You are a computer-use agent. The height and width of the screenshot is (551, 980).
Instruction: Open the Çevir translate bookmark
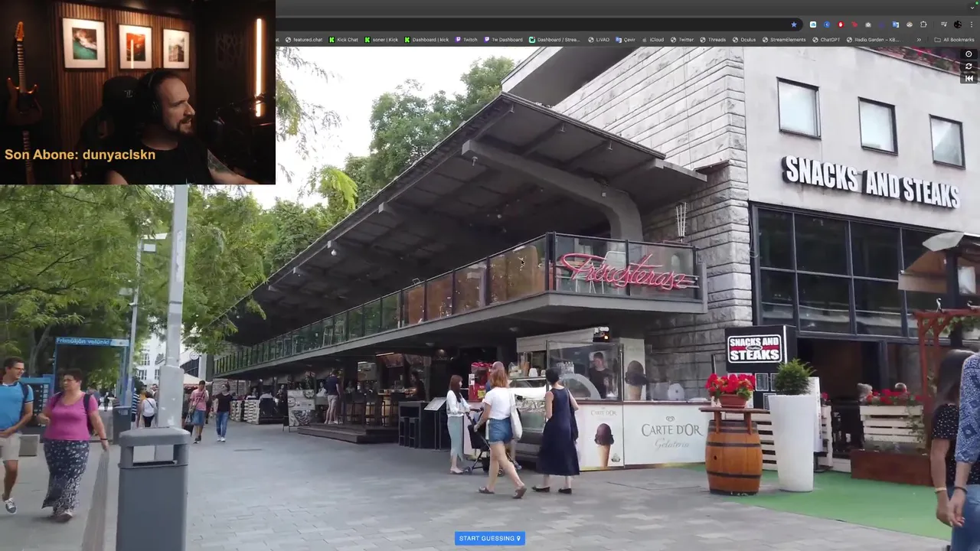[626, 40]
